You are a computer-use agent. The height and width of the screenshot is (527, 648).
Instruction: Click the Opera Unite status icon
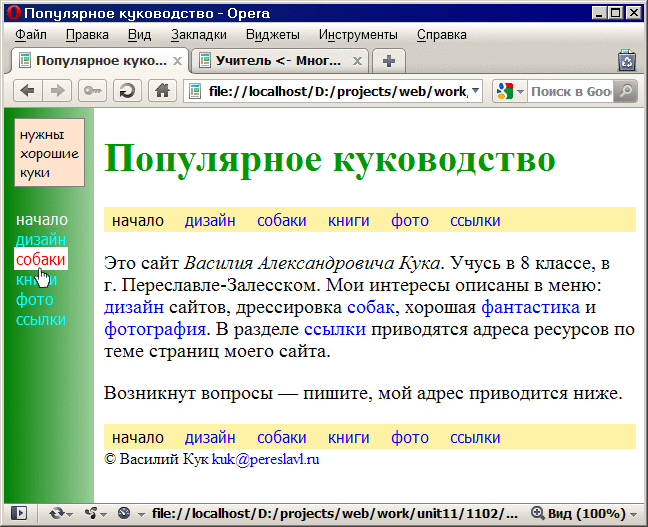coord(91,513)
